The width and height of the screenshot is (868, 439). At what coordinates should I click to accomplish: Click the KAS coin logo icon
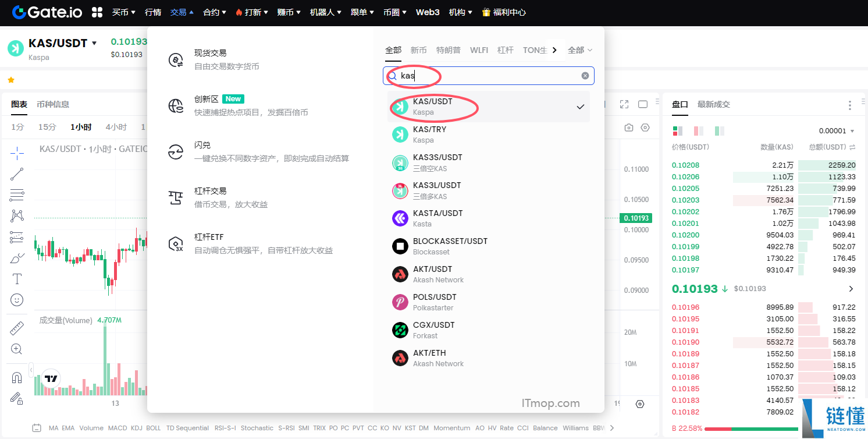(16, 48)
